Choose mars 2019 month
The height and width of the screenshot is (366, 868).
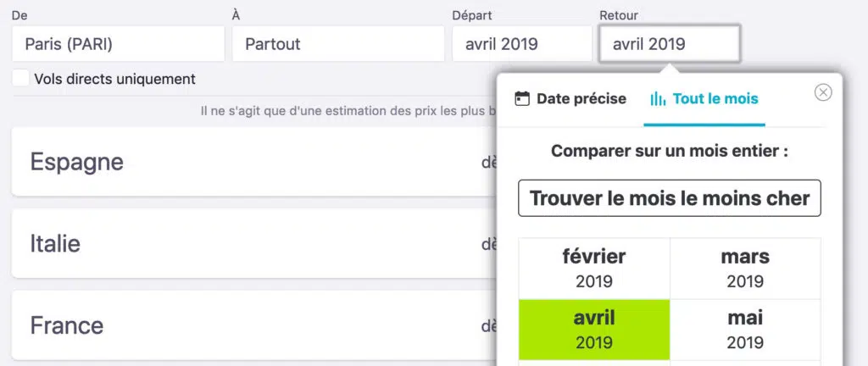pyautogui.click(x=745, y=269)
